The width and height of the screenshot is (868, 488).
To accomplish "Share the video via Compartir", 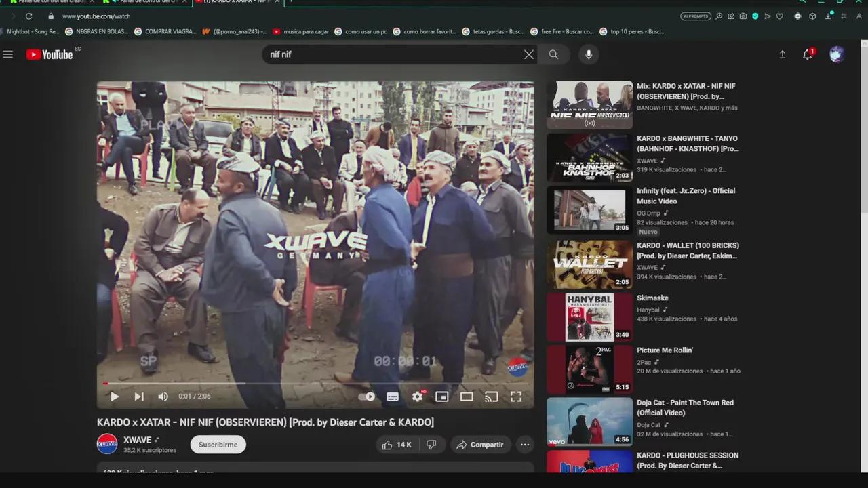I will 480,445.
